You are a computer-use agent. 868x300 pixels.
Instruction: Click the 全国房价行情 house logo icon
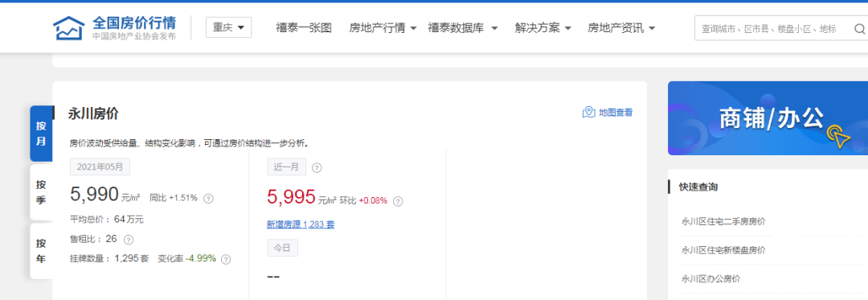[x=68, y=27]
